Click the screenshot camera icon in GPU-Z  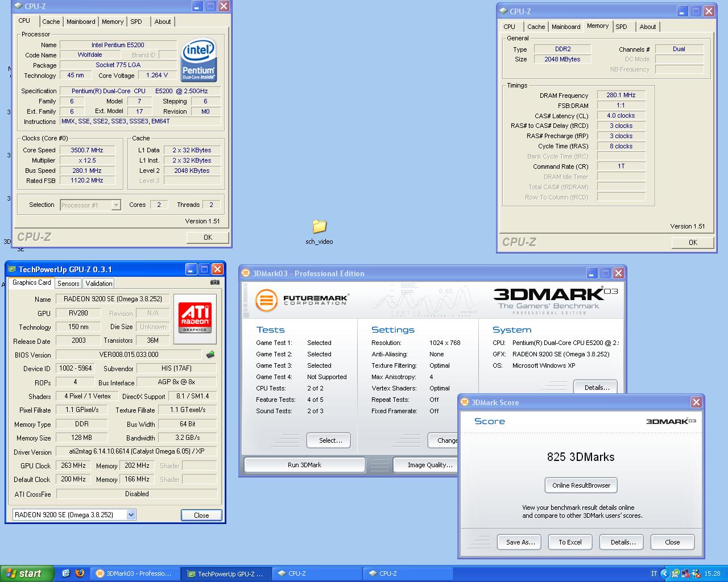click(214, 282)
